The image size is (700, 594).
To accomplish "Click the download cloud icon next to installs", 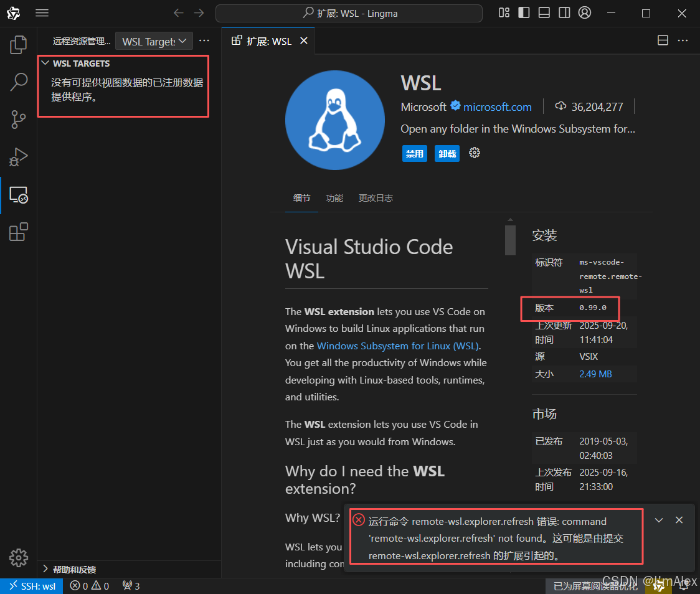I will [x=560, y=106].
